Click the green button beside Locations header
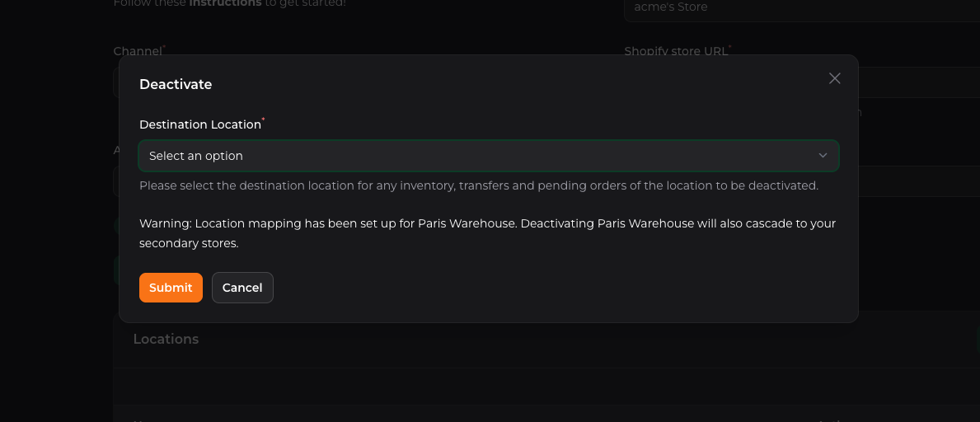 click(x=978, y=339)
